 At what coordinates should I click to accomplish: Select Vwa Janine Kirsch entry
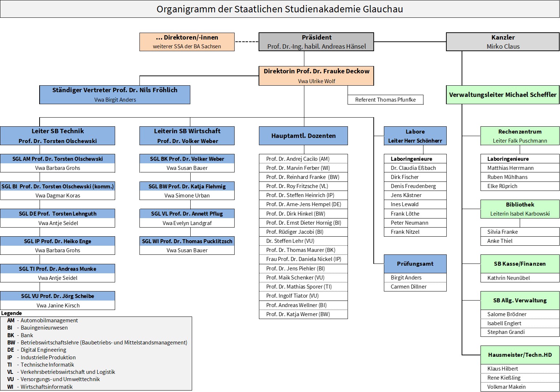(58, 305)
